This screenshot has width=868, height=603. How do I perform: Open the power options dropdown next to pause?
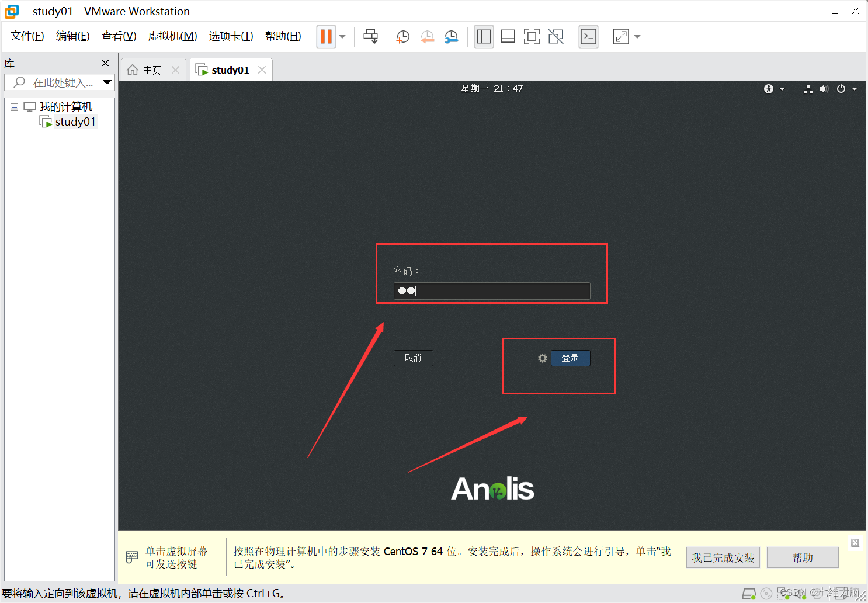[342, 37]
